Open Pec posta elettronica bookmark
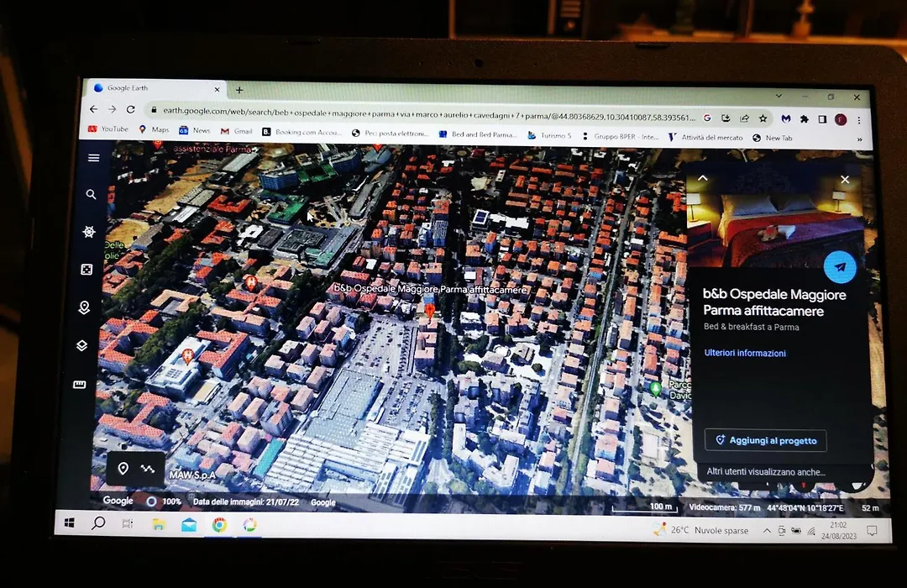This screenshot has height=588, width=907. pos(390,133)
